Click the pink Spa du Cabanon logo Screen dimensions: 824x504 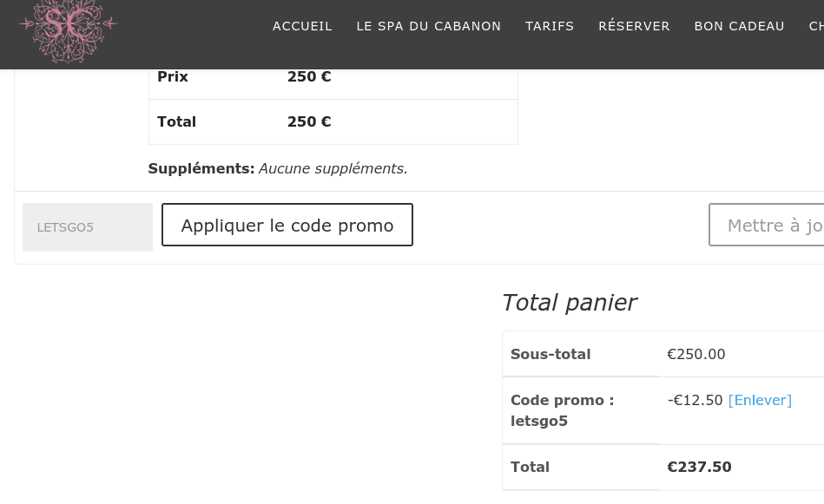(69, 30)
